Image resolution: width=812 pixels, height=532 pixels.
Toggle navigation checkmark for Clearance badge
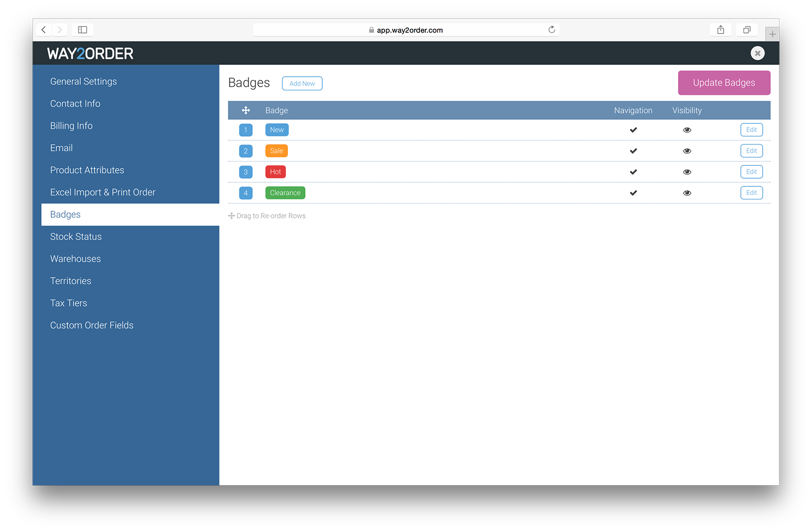(633, 193)
